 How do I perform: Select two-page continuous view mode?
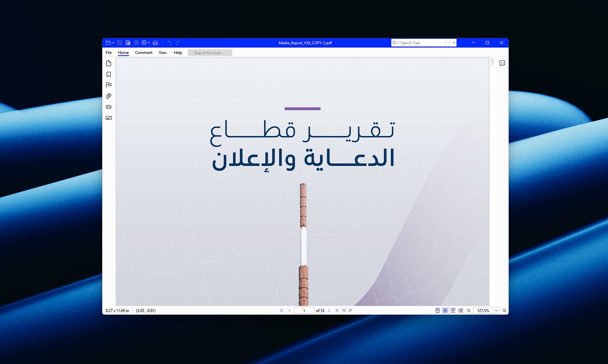[x=461, y=311]
